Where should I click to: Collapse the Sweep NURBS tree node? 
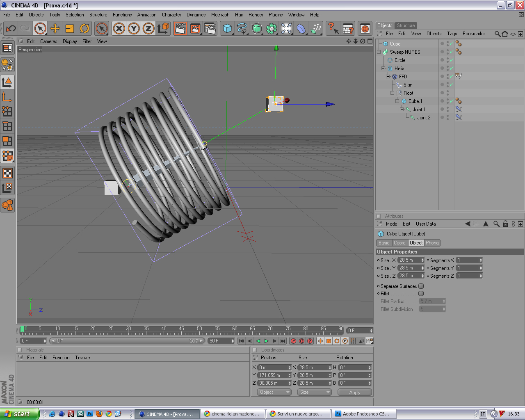tap(379, 52)
